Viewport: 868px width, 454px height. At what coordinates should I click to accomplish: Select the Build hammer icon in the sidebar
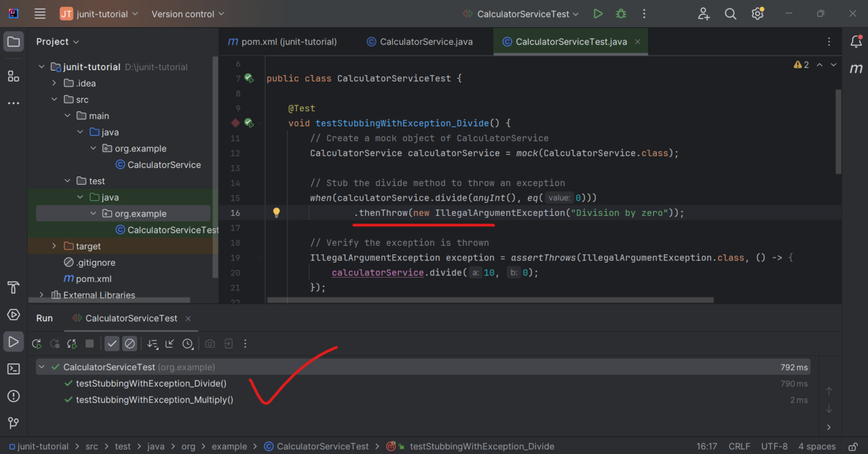pos(14,288)
